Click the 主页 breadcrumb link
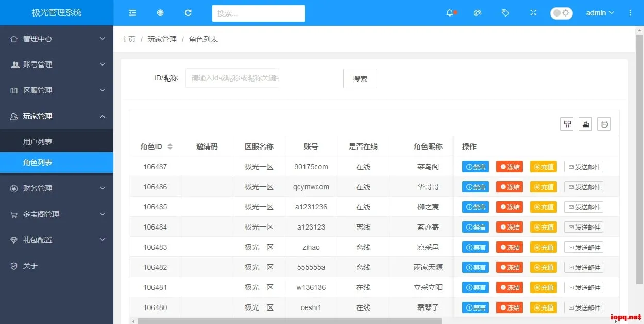Viewport: 644px width, 324px height. (x=128, y=39)
